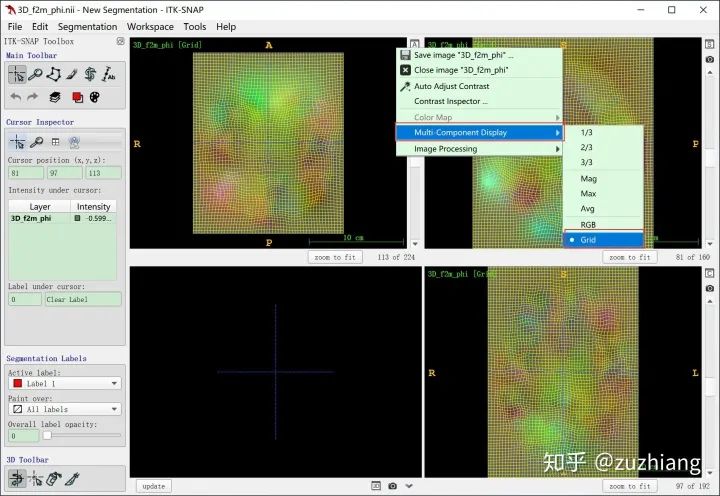Choose Avg component display

pyautogui.click(x=603, y=209)
